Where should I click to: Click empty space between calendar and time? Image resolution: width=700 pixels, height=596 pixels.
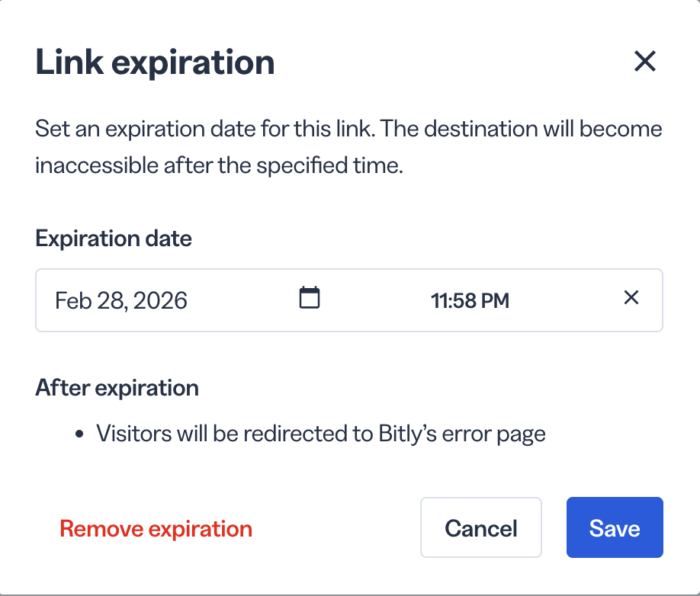(x=375, y=300)
